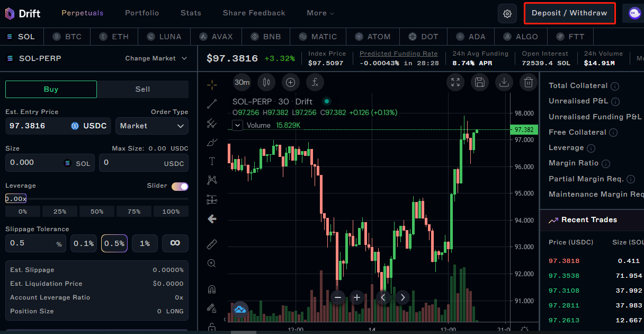
Task: Click the slippage tolerance percentage input
Action: point(36,243)
